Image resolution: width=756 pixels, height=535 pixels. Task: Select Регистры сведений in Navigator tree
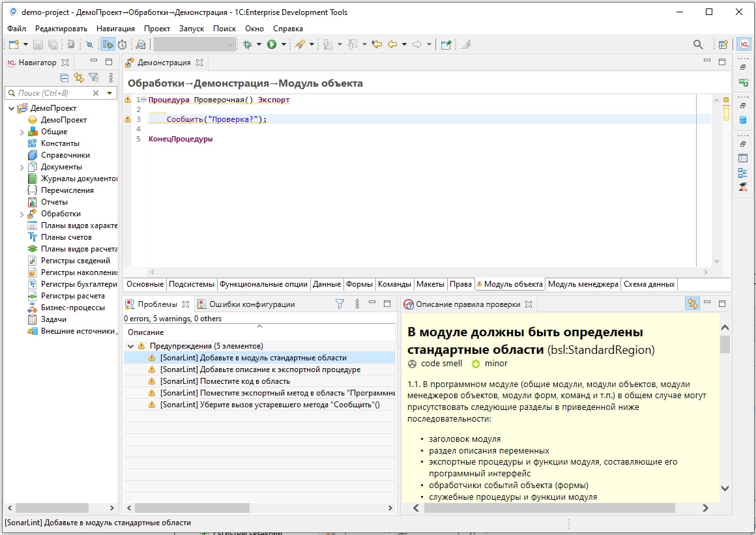(75, 261)
